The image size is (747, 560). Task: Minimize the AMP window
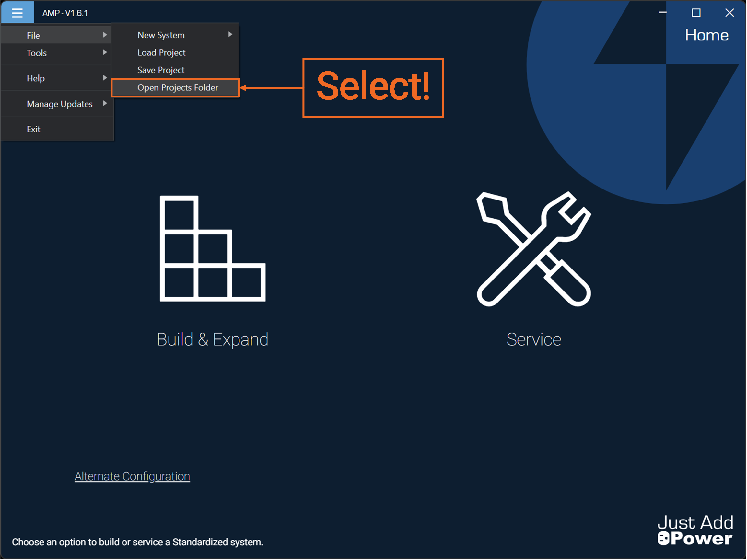[662, 13]
